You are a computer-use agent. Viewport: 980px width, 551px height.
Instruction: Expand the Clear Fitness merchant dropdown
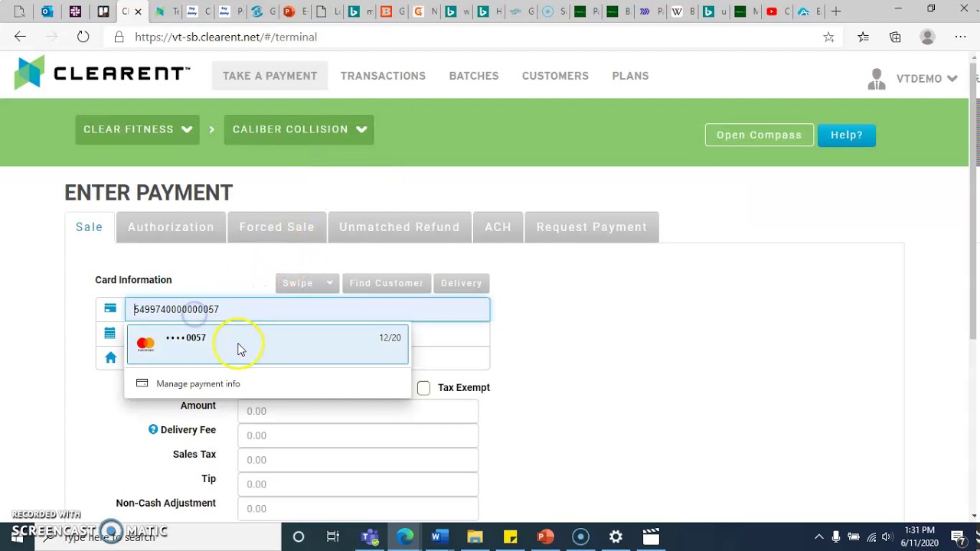pyautogui.click(x=137, y=129)
